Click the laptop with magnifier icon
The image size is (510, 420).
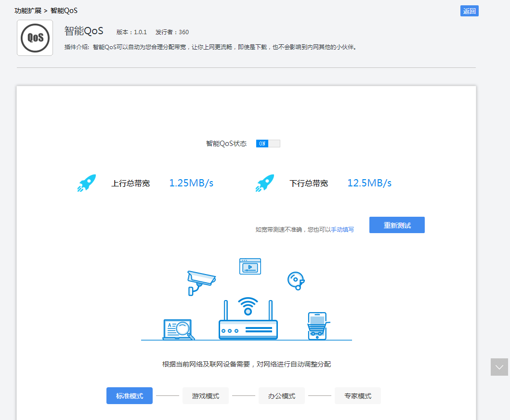click(x=177, y=328)
